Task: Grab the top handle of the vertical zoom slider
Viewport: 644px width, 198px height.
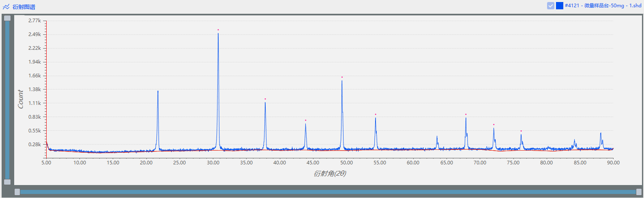Action: point(7,18)
